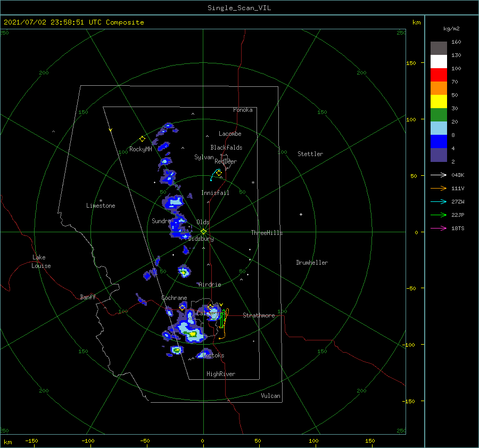Click the Innisfail city label
479x448 pixels.
pyautogui.click(x=215, y=193)
